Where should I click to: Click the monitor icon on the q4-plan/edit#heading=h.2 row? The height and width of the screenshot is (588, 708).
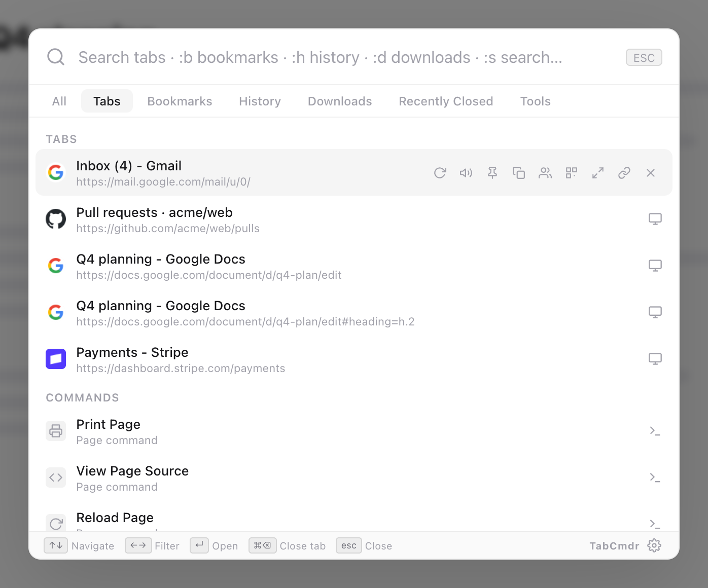point(655,312)
